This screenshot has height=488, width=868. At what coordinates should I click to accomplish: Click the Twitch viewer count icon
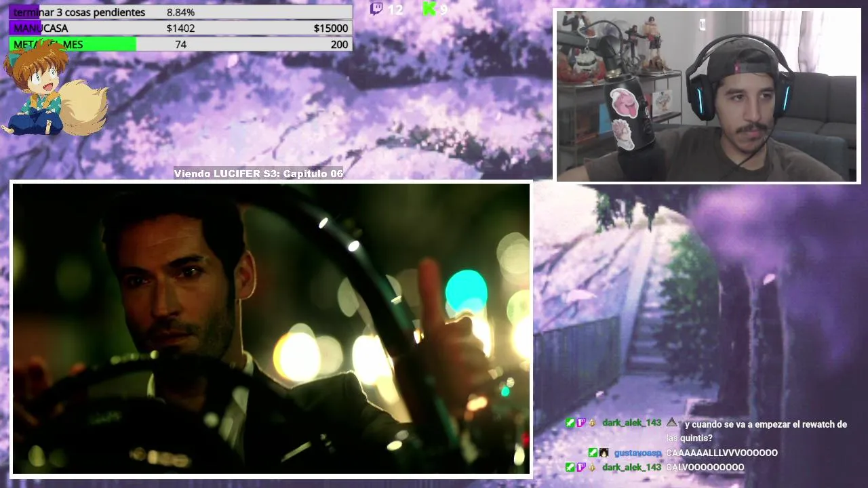point(376,9)
